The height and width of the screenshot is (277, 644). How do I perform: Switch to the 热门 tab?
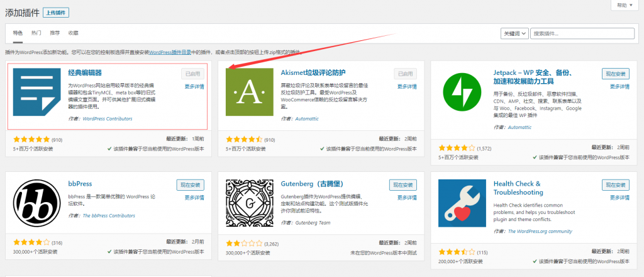[x=36, y=33]
